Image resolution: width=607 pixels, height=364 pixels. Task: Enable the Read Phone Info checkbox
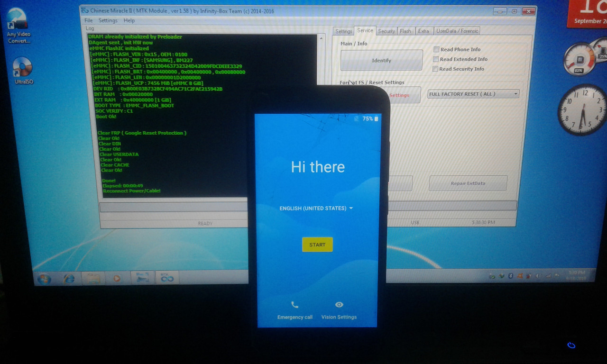tap(436, 49)
